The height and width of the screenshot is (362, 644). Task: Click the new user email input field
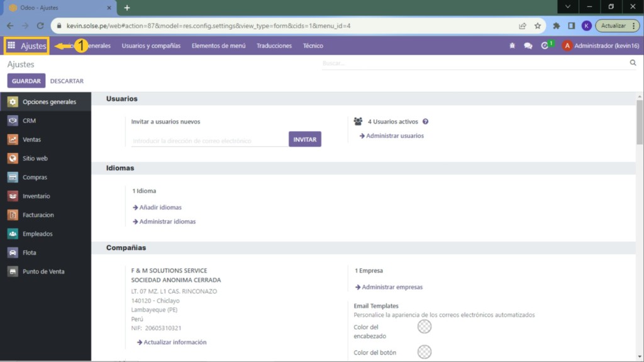click(209, 141)
